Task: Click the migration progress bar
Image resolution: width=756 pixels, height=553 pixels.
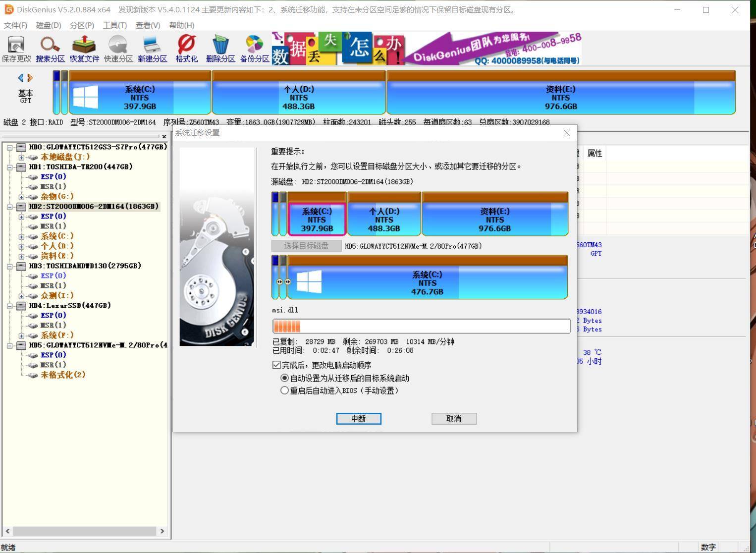Action: [x=421, y=326]
